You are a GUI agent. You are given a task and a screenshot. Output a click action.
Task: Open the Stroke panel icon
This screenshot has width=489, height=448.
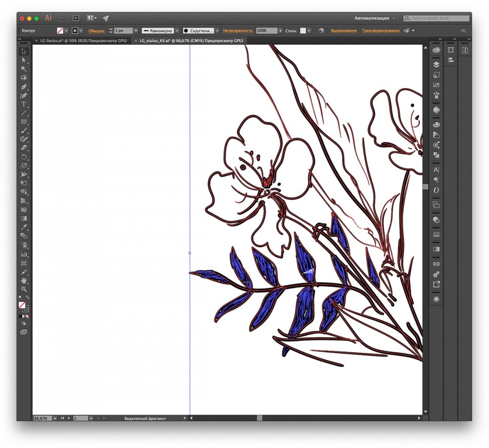pyautogui.click(x=436, y=234)
